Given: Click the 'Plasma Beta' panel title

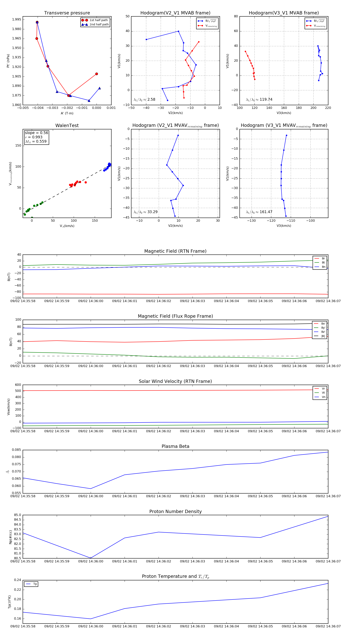Looking at the screenshot, I should tap(175, 446).
